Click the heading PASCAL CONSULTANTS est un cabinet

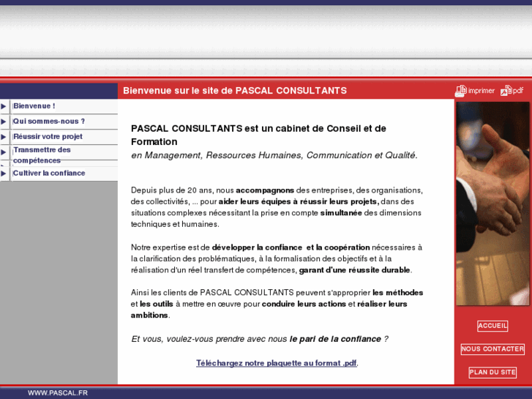[x=258, y=135]
